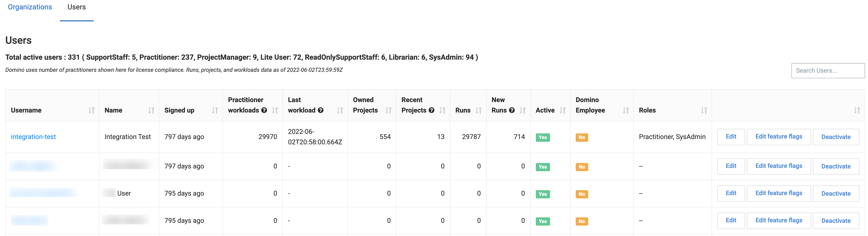
Task: Switch to the Organizations tab
Action: pos(30,7)
